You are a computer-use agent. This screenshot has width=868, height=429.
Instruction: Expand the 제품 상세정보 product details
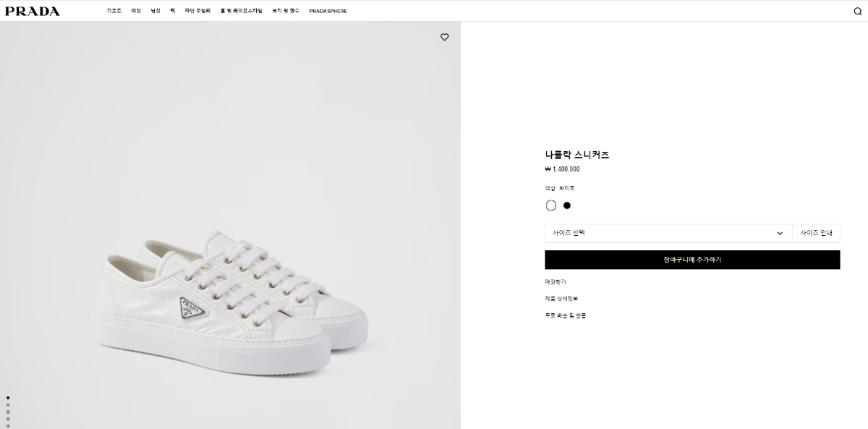[x=561, y=298]
